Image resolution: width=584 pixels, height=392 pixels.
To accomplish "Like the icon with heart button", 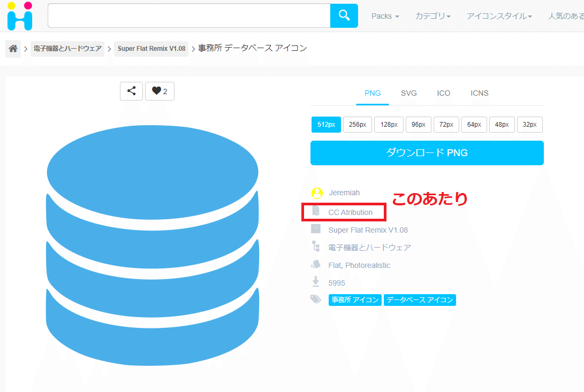I will click(x=160, y=91).
